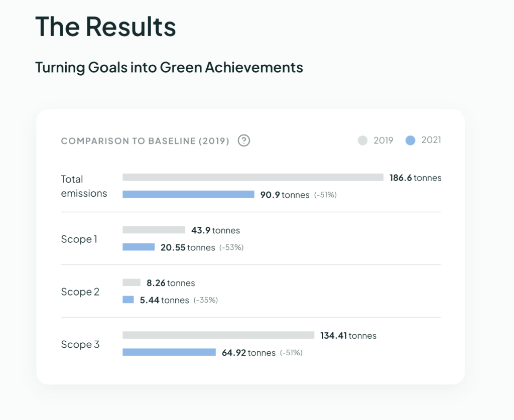Screen dimensions: 514x420
Task: Select the Total emissions 2019 gray bar
Action: pos(252,177)
